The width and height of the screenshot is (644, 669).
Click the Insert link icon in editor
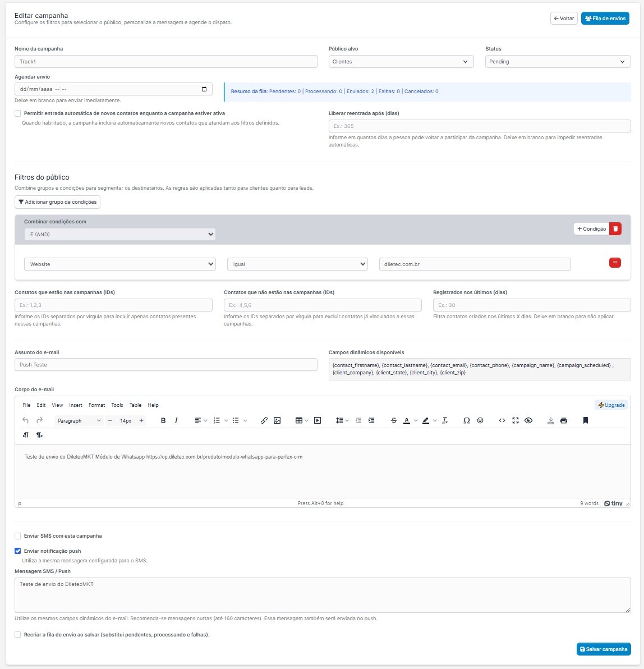click(264, 420)
